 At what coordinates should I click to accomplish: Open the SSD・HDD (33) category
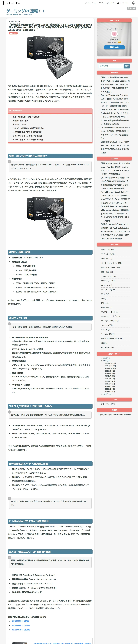pyautogui.click(x=107, y=272)
